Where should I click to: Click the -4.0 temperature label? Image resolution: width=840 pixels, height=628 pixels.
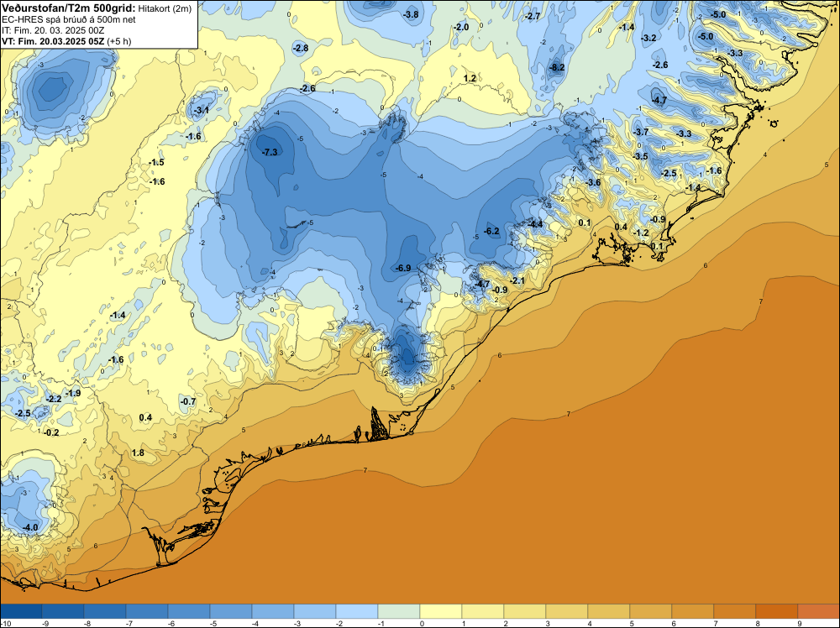point(30,527)
